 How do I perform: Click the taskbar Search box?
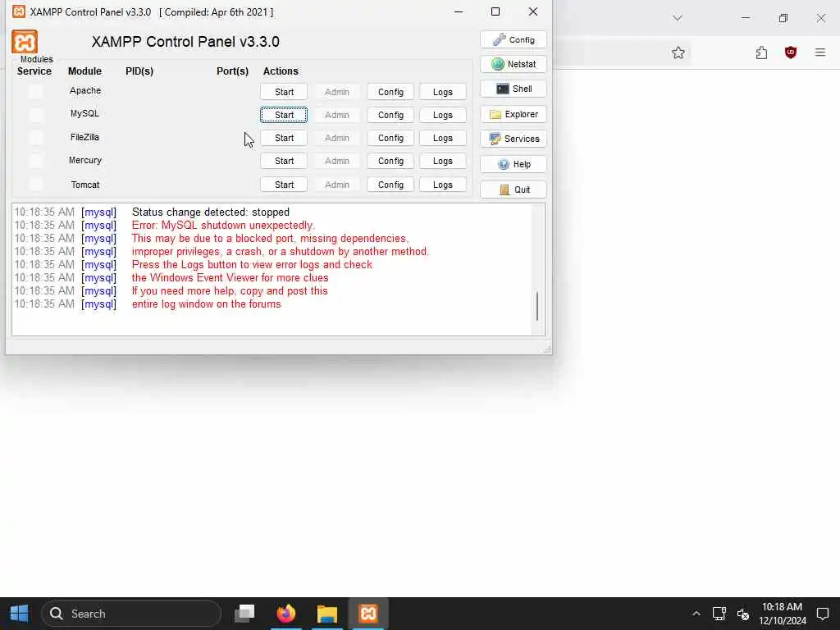pyautogui.click(x=131, y=614)
